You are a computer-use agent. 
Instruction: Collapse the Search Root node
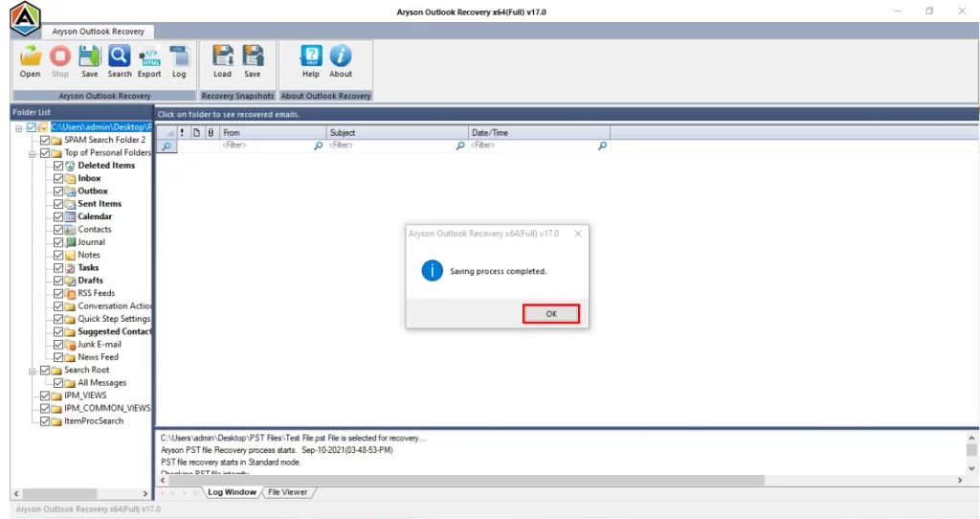[x=32, y=371]
